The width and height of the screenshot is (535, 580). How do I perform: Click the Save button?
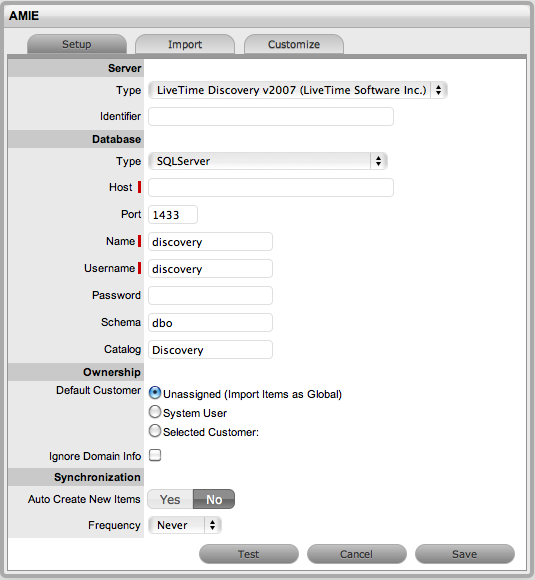click(465, 554)
